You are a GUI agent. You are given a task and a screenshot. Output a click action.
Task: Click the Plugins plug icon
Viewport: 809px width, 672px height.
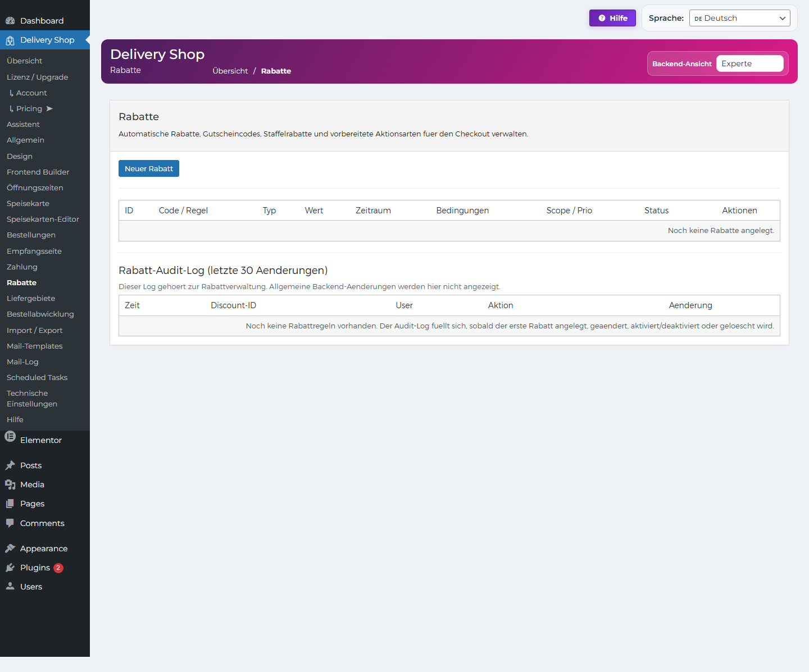[10, 568]
